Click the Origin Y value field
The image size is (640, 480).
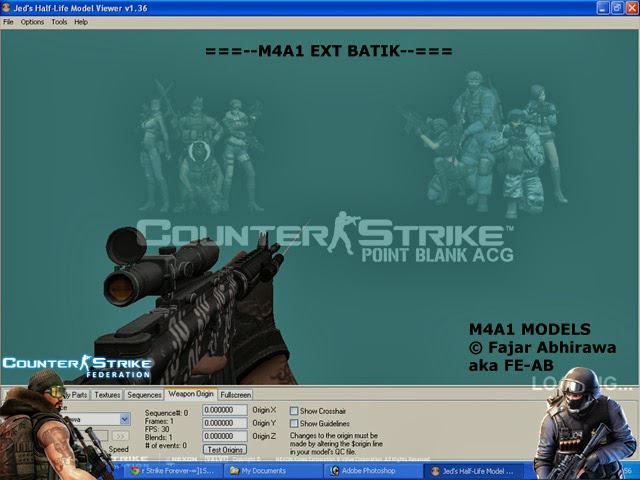(225, 423)
